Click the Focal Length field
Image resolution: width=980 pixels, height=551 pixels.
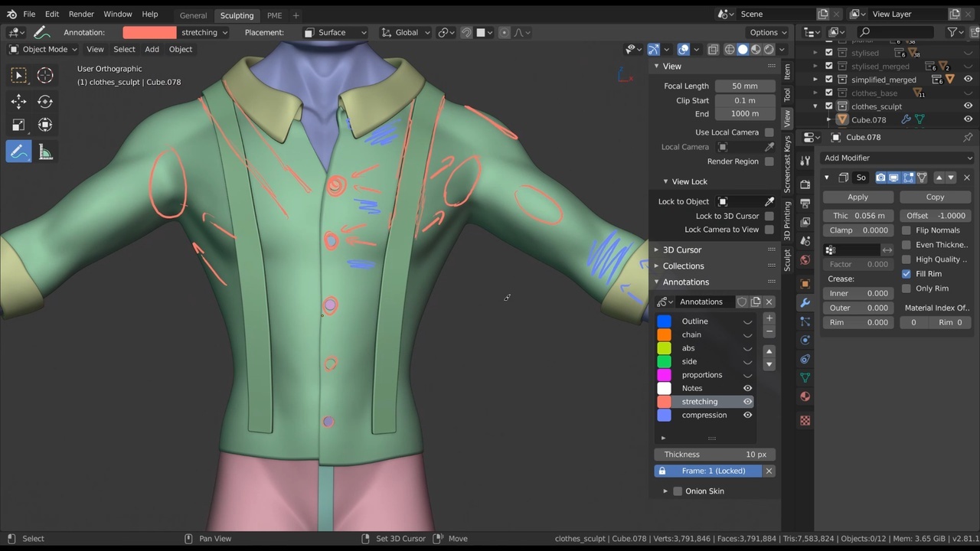[743, 86]
